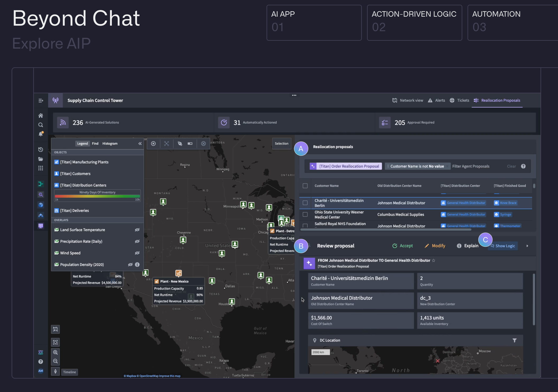The image size is (558, 392).
Task: Click the filter icon in DC Location
Action: coord(514,340)
